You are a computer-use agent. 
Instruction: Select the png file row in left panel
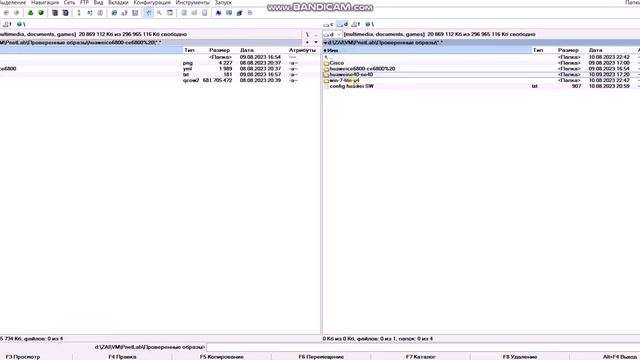click(160, 63)
